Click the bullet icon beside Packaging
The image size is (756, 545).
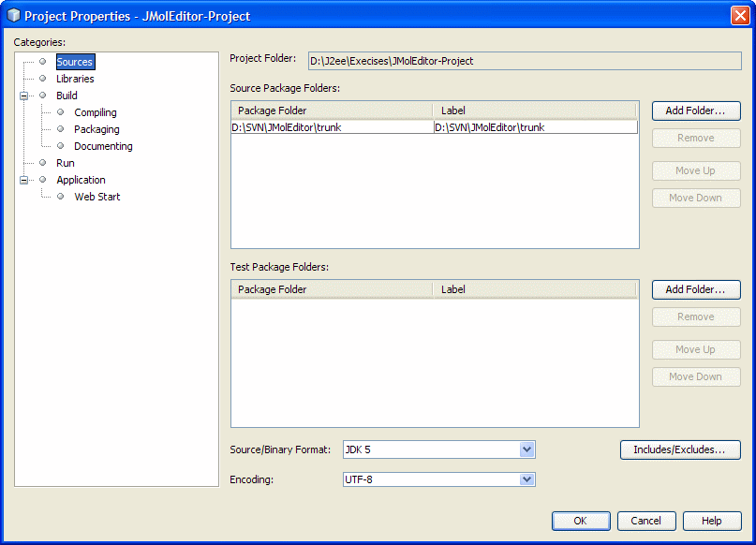[x=61, y=129]
